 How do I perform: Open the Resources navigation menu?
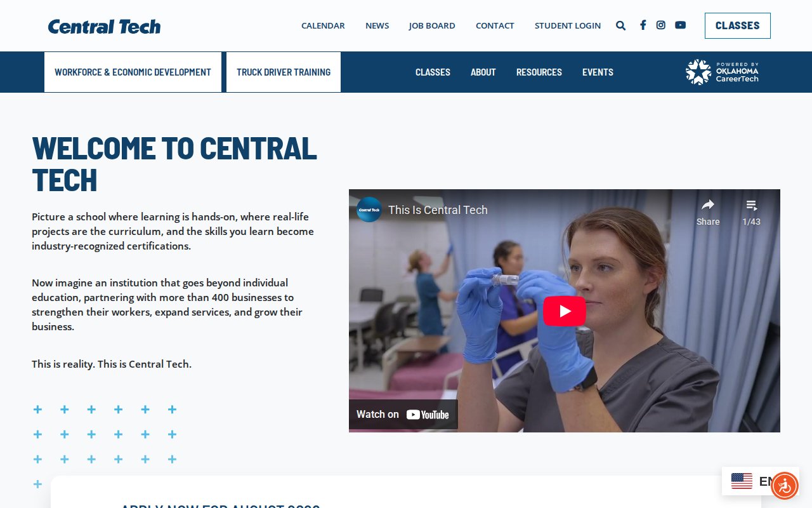tap(539, 72)
